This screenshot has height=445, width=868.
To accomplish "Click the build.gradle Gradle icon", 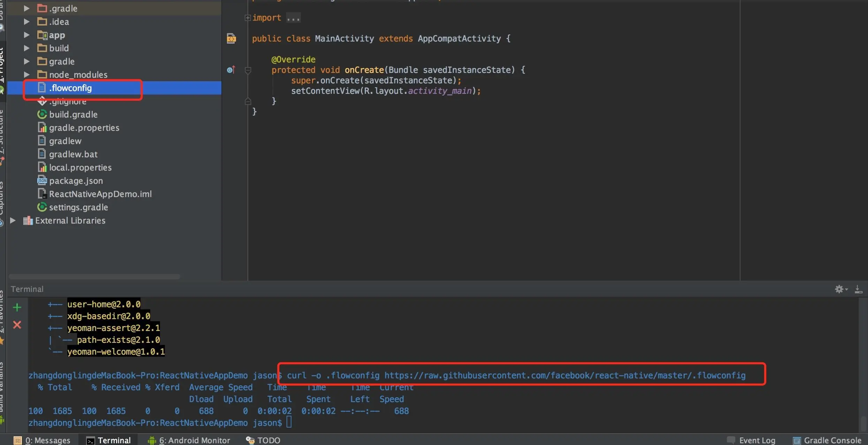I will coord(42,114).
